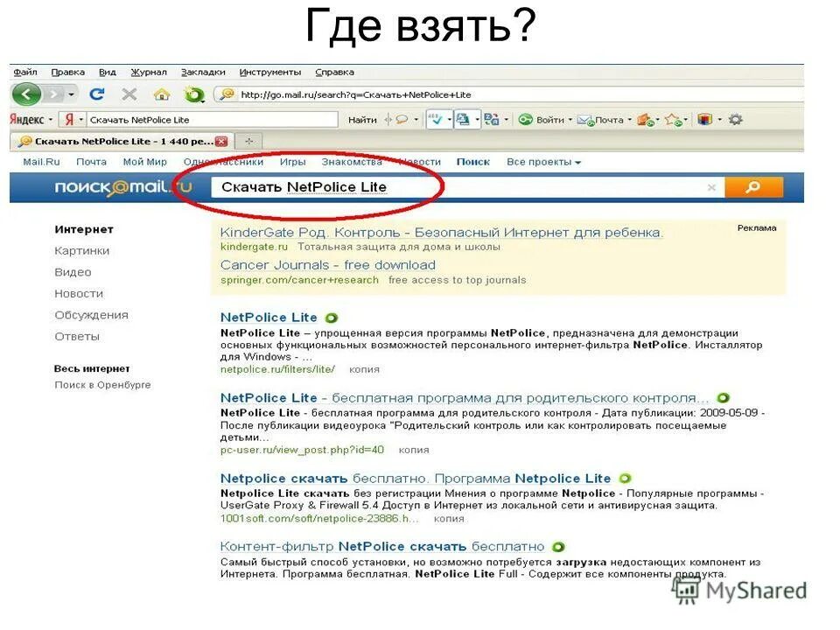Open the Инструменты menu
This screenshot has height=630, width=840.
[x=270, y=72]
